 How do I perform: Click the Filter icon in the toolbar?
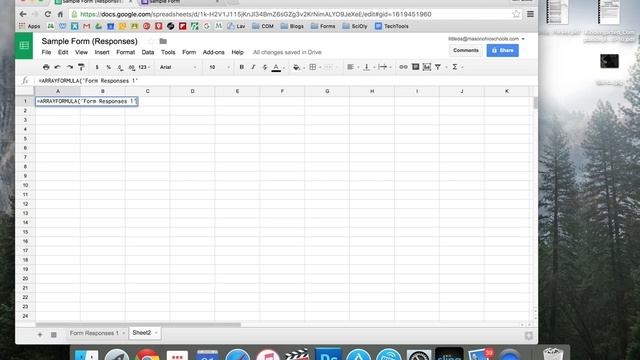click(x=438, y=67)
